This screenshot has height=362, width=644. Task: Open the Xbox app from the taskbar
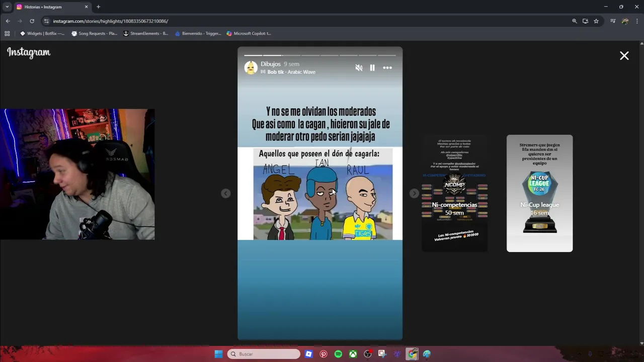click(x=353, y=354)
